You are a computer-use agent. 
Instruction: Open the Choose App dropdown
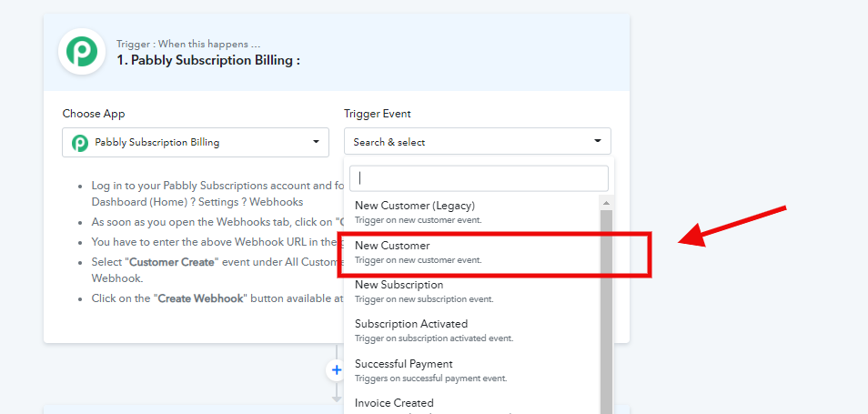[x=196, y=142]
